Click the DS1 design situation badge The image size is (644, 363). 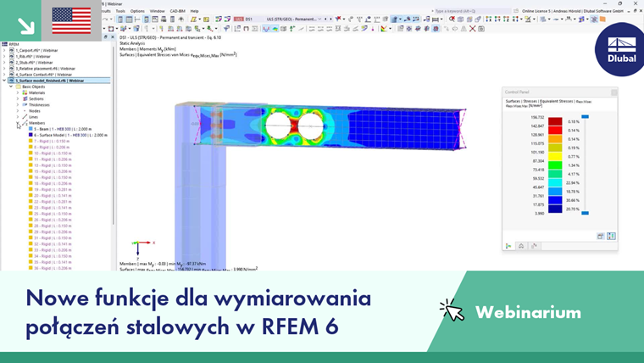(x=239, y=19)
